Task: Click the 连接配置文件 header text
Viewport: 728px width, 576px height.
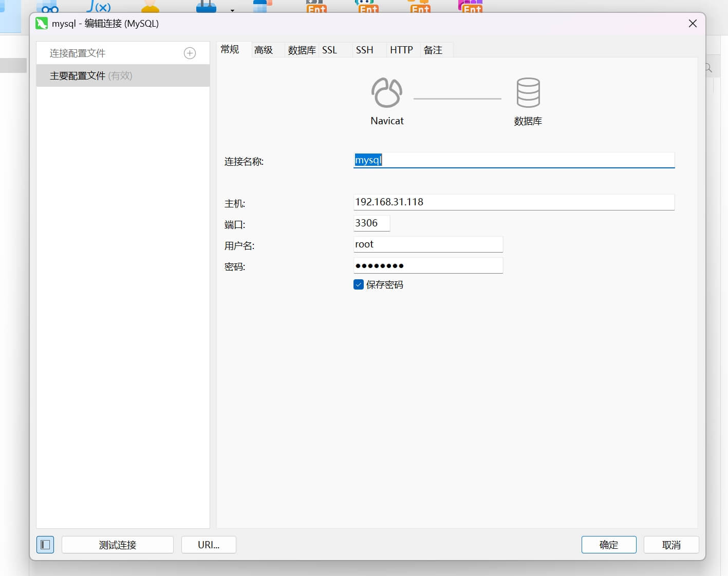Action: tap(78, 53)
